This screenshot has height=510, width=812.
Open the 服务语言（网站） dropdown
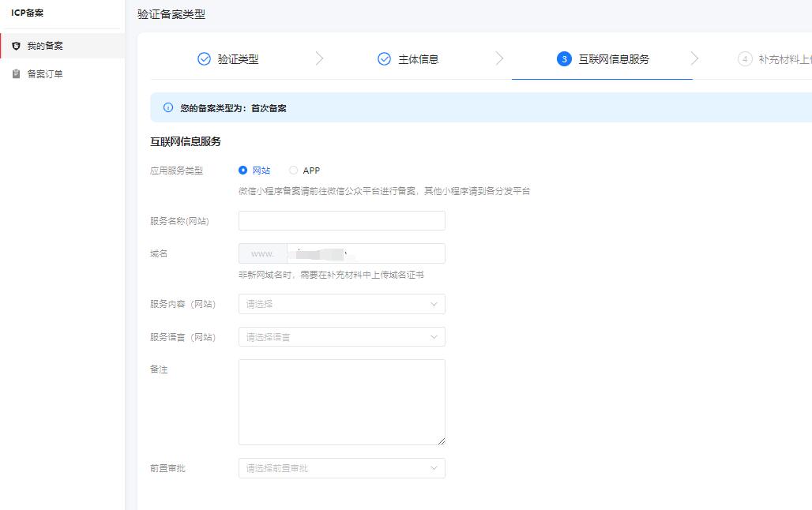(x=342, y=337)
